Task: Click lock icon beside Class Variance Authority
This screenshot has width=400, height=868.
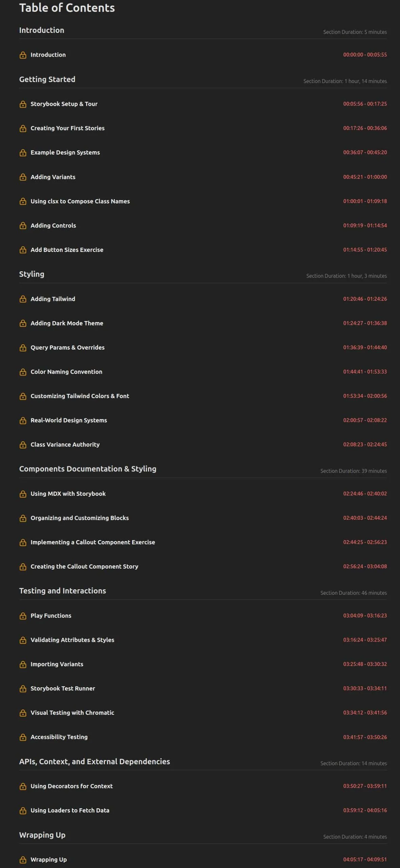Action: point(23,445)
